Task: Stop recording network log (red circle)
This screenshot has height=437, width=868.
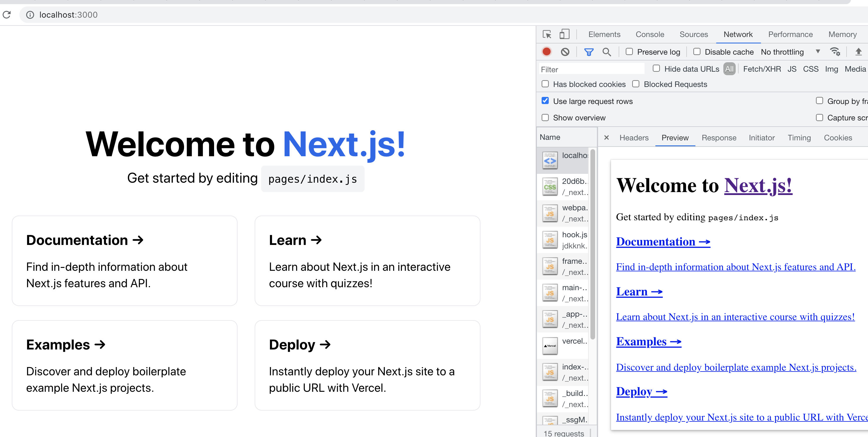Action: (x=547, y=52)
